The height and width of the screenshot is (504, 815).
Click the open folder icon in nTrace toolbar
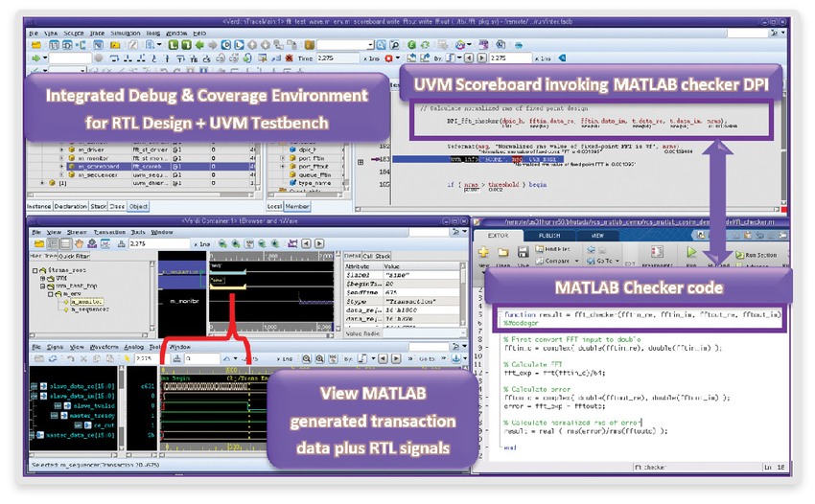[35, 45]
